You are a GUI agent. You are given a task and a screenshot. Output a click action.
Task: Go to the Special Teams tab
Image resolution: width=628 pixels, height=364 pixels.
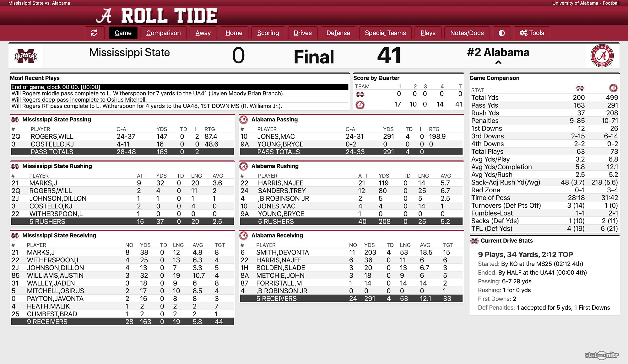click(x=385, y=33)
